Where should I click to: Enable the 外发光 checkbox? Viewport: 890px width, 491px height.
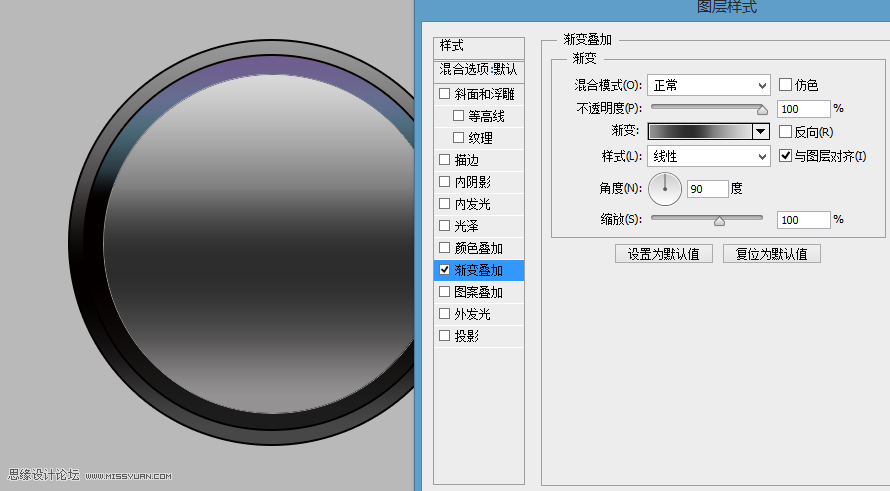click(x=444, y=313)
